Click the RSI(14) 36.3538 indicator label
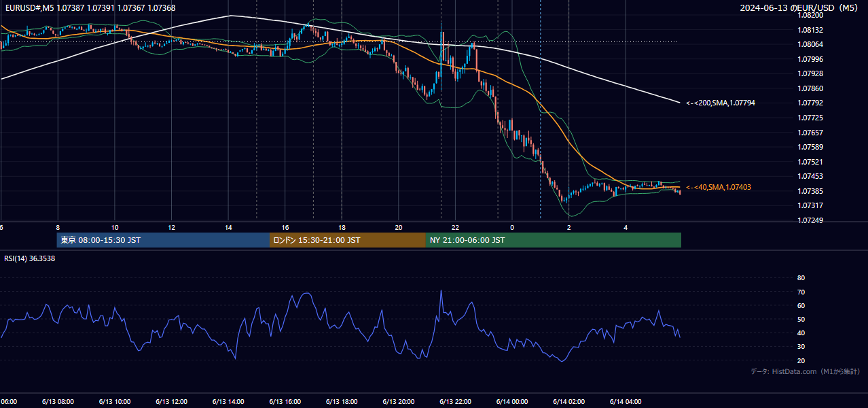 pyautogui.click(x=30, y=258)
